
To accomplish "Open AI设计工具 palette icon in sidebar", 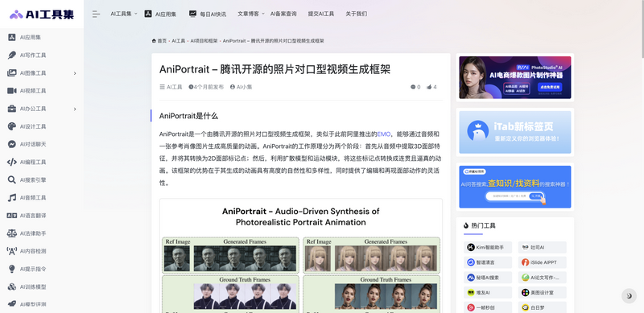I will pyautogui.click(x=12, y=126).
